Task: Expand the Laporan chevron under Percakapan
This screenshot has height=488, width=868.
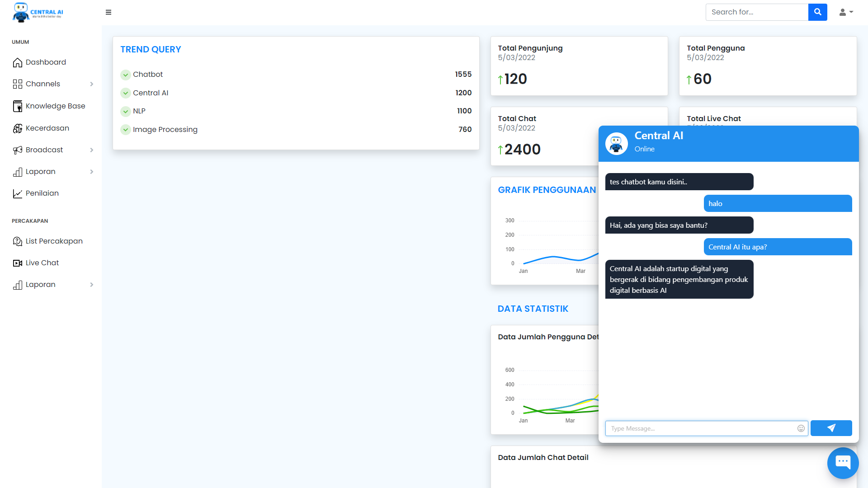Action: (x=92, y=285)
